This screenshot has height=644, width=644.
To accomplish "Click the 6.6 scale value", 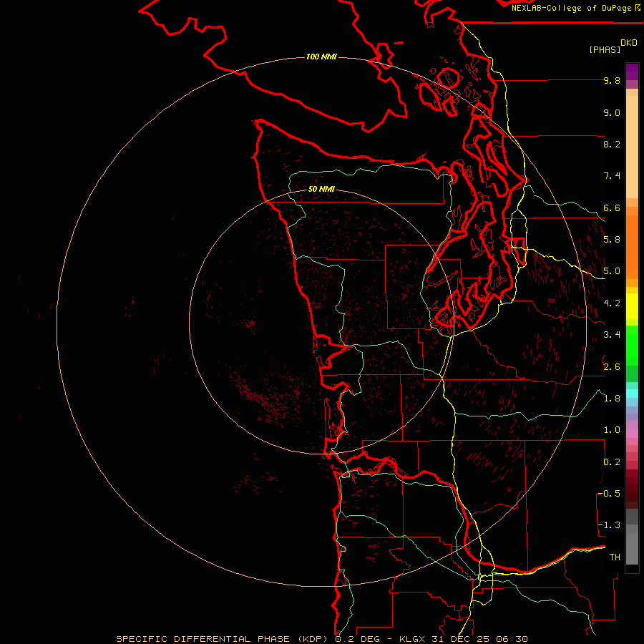I will (612, 208).
